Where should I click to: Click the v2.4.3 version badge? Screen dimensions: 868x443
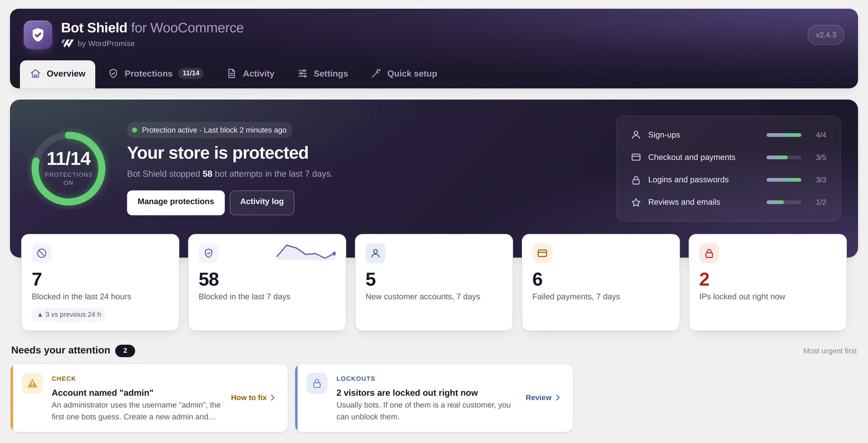pos(826,35)
